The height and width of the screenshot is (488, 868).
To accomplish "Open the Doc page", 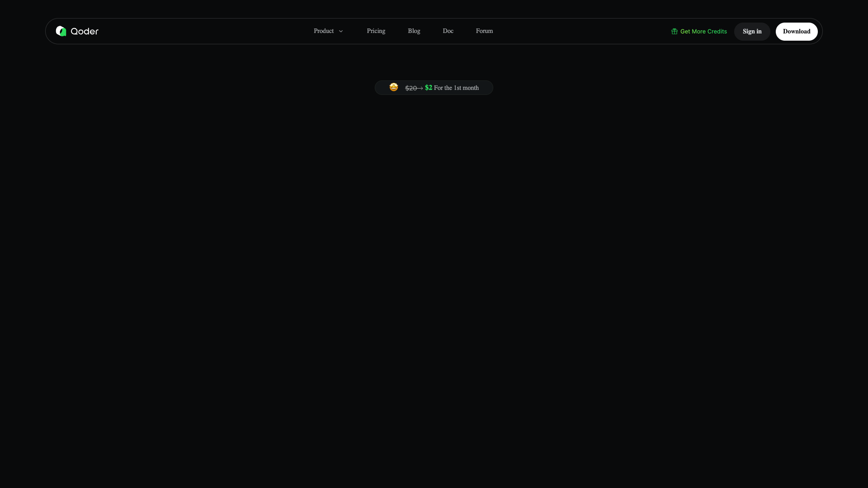I will coord(448,31).
